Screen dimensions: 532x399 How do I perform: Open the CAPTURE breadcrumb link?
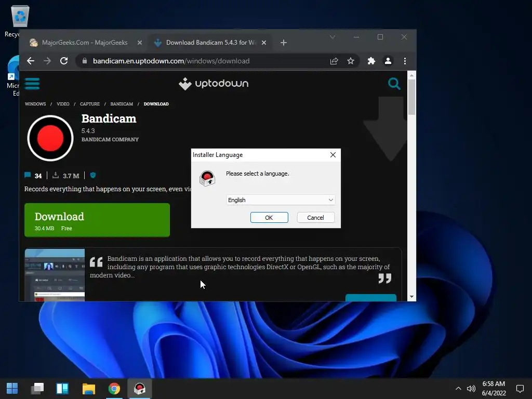tap(90, 104)
